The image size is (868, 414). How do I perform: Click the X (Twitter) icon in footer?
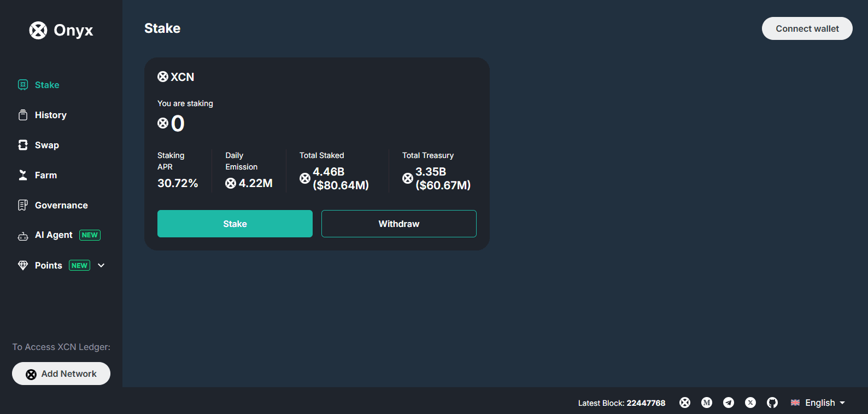point(750,403)
